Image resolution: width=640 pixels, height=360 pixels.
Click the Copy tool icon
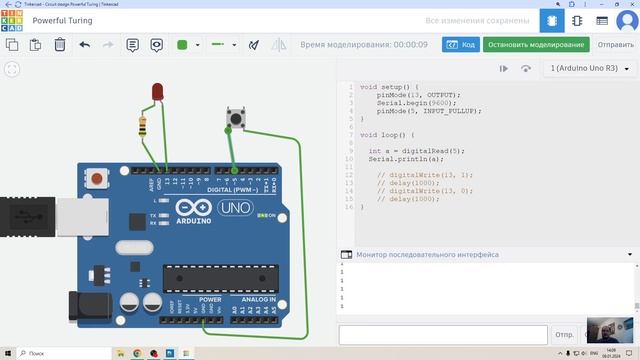(12, 44)
